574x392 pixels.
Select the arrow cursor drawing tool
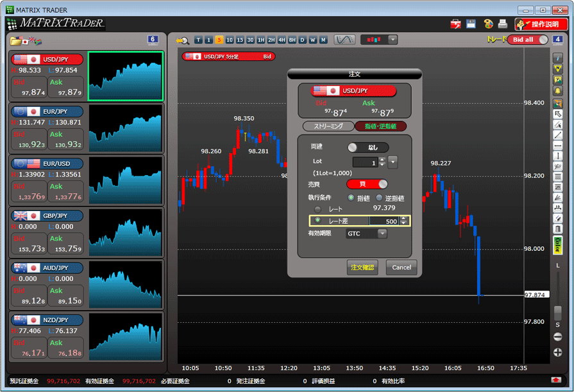point(557,114)
